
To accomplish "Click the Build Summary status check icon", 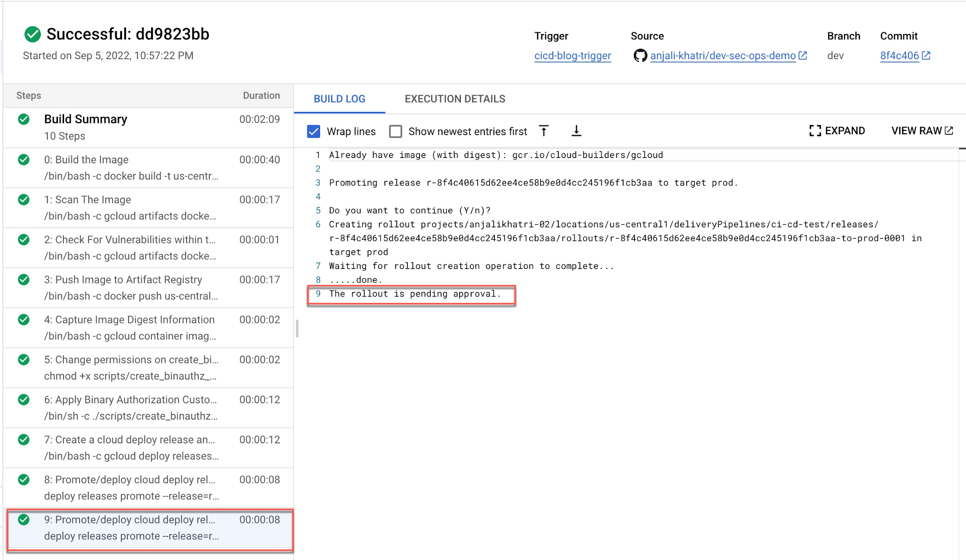I will 24,119.
